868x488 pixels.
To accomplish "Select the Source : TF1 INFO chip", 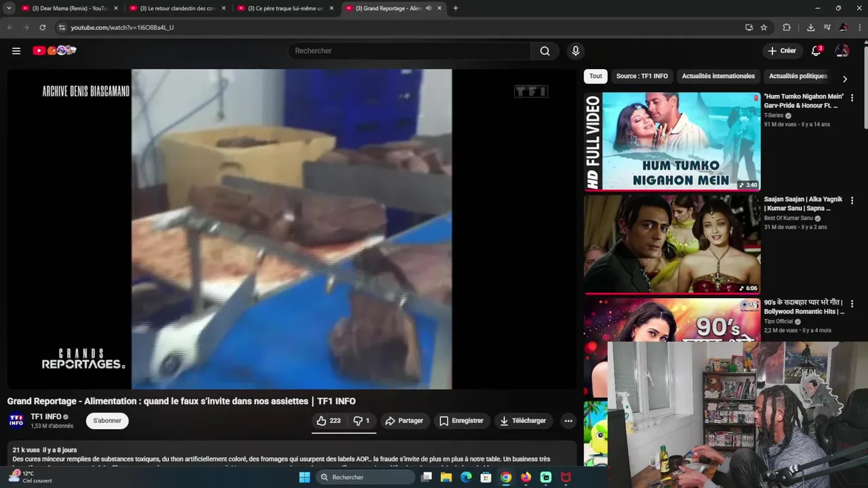I will click(642, 77).
